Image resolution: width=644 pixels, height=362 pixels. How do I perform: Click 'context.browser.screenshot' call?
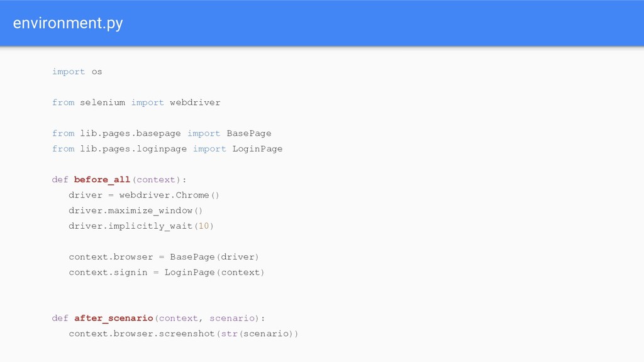coord(142,334)
